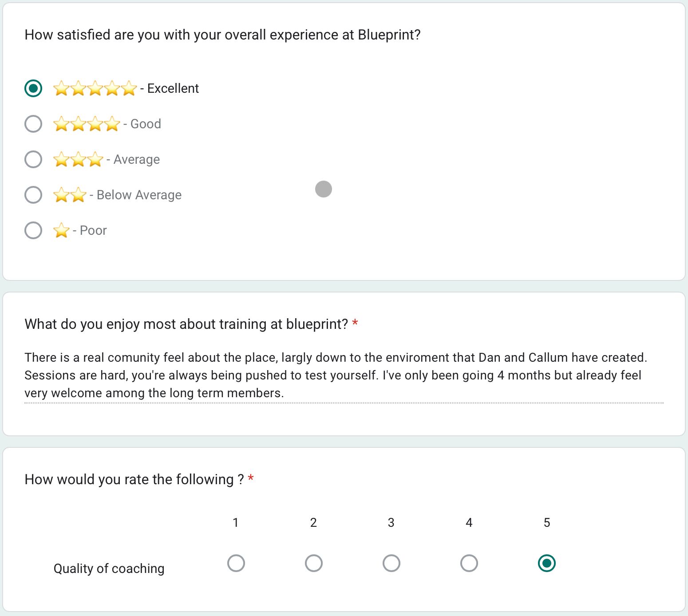Click the single gold star icon
This screenshot has height=616, width=688.
click(x=61, y=230)
